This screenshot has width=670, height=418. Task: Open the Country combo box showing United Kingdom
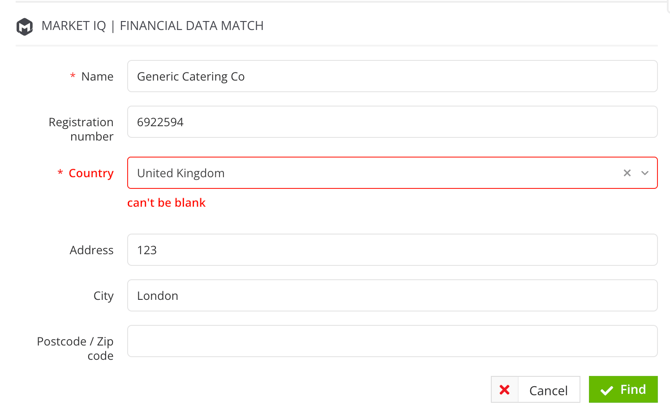(x=392, y=173)
